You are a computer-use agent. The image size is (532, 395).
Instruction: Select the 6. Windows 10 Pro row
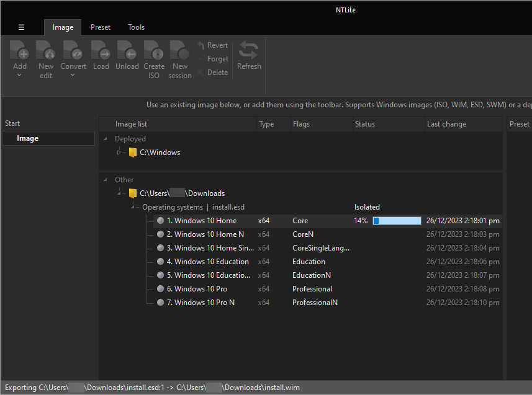coord(328,288)
